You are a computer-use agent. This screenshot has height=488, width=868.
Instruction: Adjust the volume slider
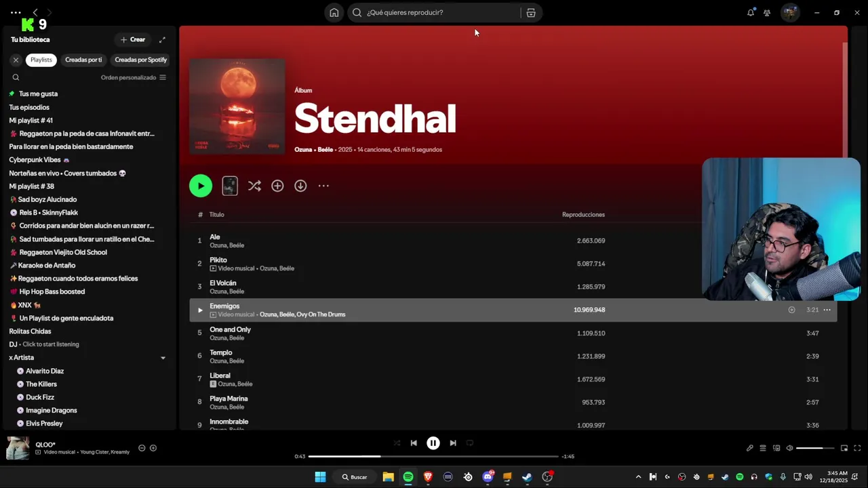click(x=814, y=448)
